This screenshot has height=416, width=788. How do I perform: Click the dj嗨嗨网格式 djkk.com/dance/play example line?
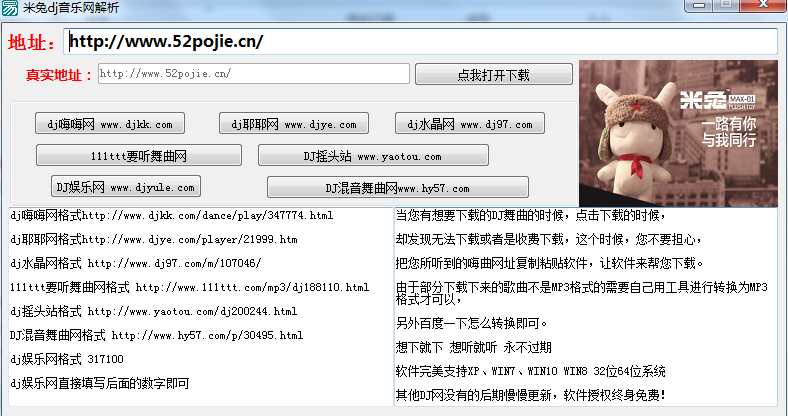171,216
